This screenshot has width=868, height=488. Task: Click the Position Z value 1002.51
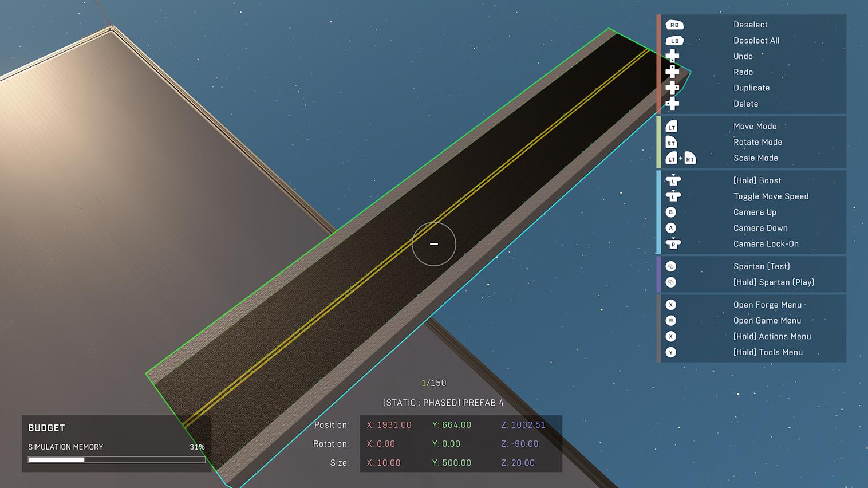point(523,425)
